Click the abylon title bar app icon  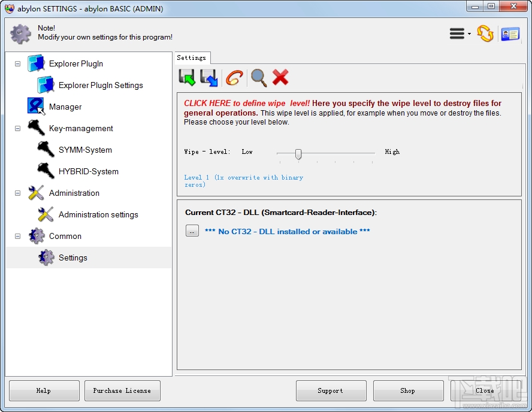click(10, 8)
